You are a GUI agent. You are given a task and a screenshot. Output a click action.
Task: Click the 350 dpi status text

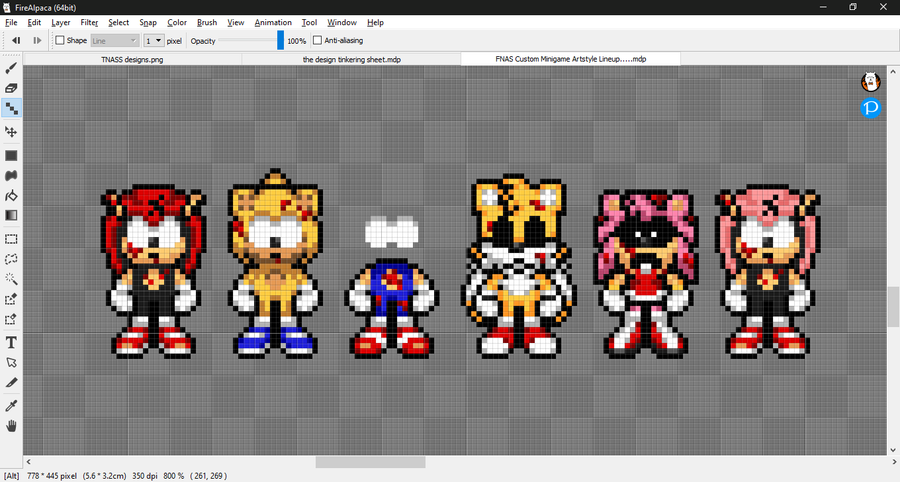145,476
